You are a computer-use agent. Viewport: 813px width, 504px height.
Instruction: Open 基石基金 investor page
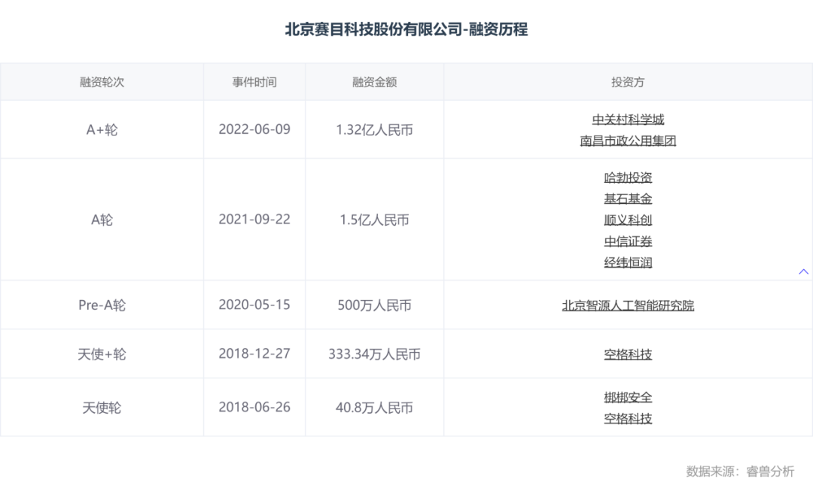pyautogui.click(x=628, y=199)
